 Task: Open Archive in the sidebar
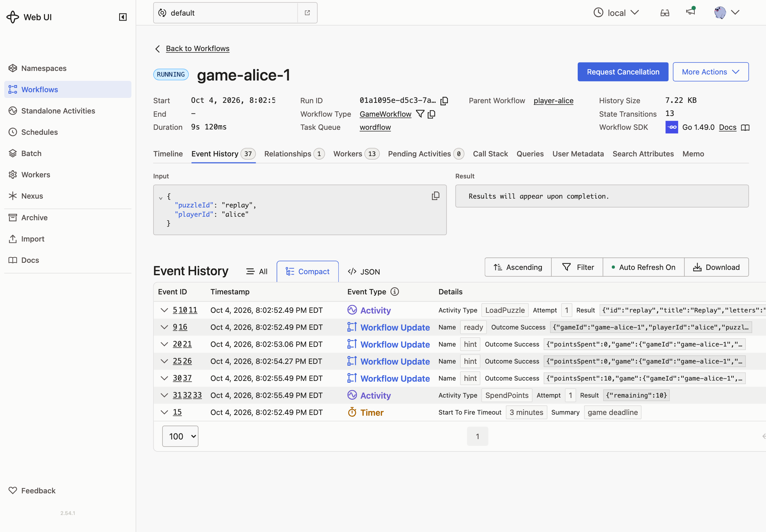(x=68, y=217)
